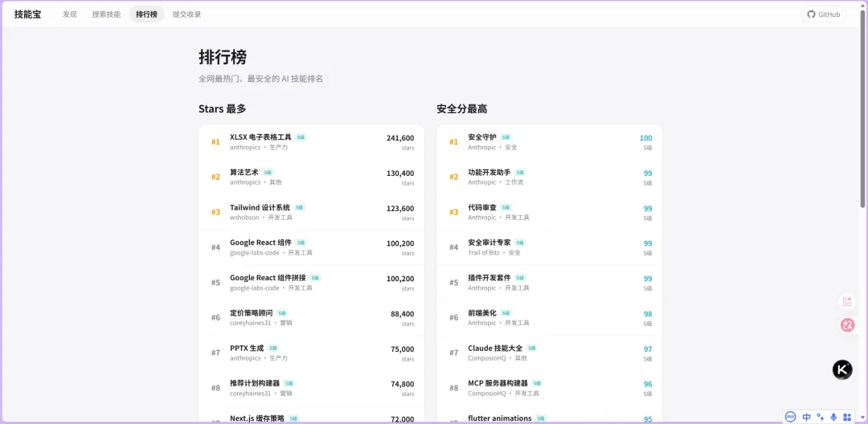The image size is (868, 424).
Task: Open the 代码审查 entry
Action: click(550, 212)
